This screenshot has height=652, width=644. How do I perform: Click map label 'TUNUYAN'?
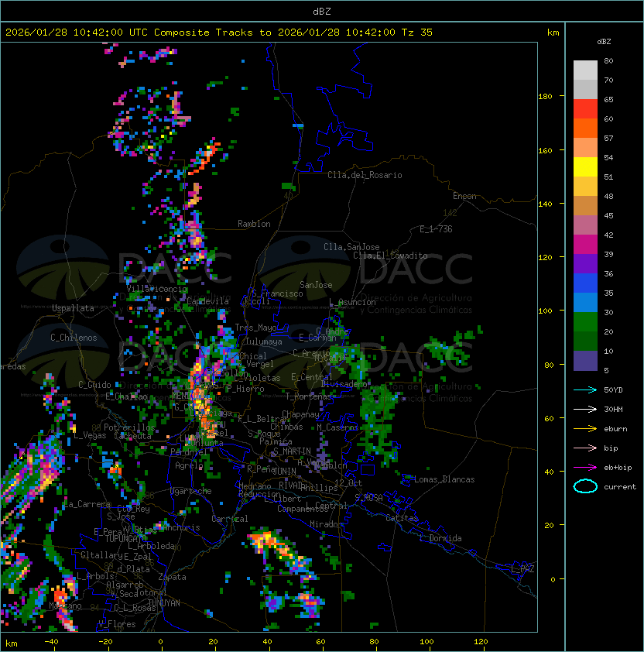[164, 603]
